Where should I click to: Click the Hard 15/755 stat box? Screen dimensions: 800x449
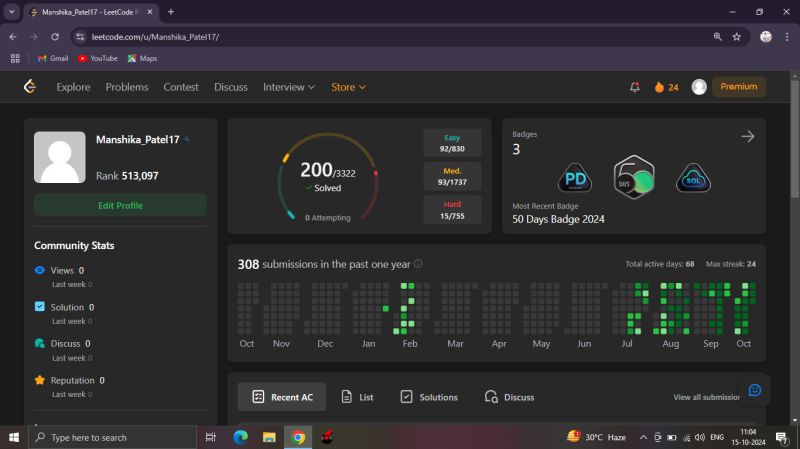tap(452, 210)
